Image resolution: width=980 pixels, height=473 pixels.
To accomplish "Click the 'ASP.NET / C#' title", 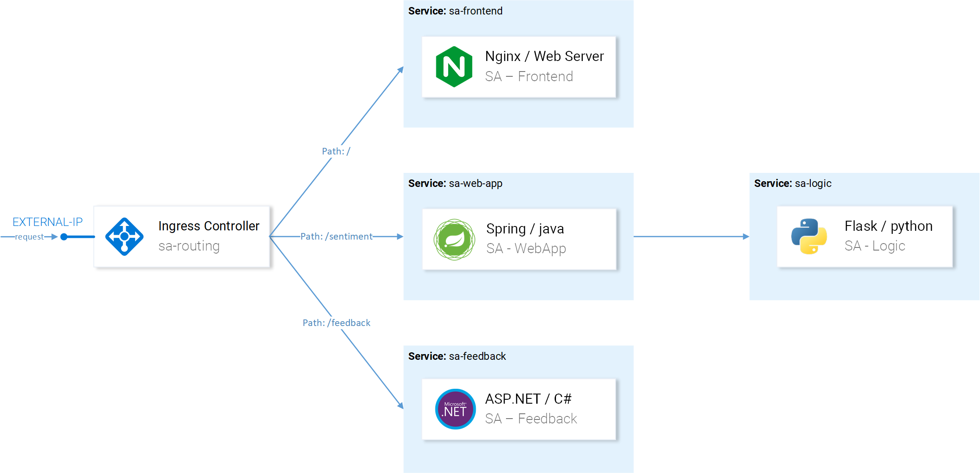I will (528, 399).
